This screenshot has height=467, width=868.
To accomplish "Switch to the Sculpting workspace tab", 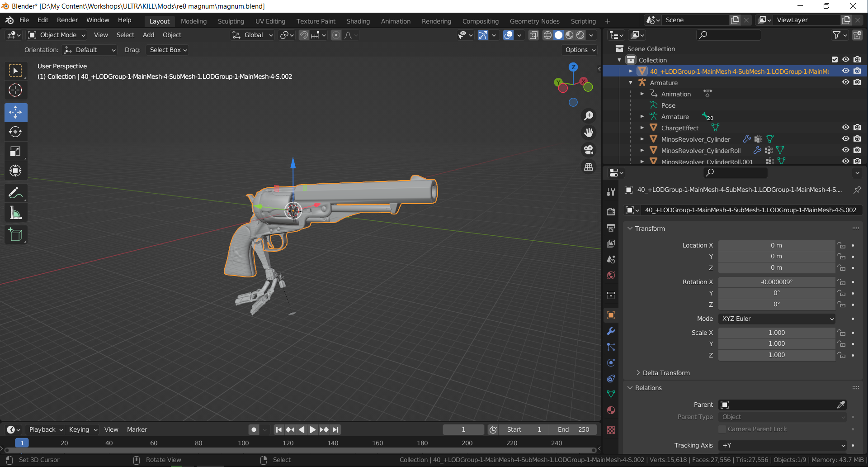I will point(231,21).
